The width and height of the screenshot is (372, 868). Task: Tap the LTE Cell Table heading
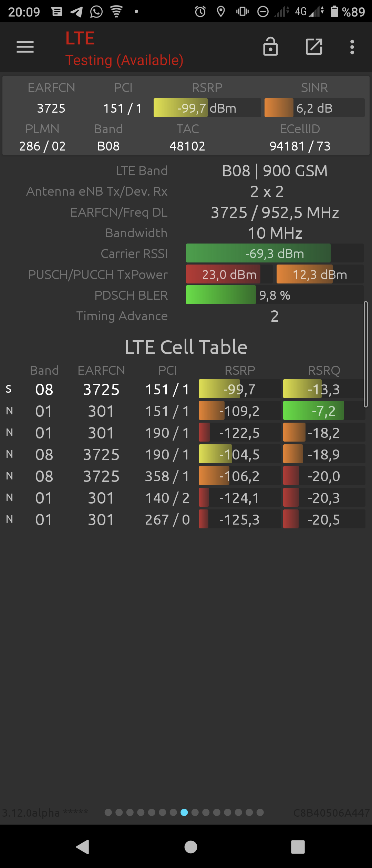click(x=186, y=347)
